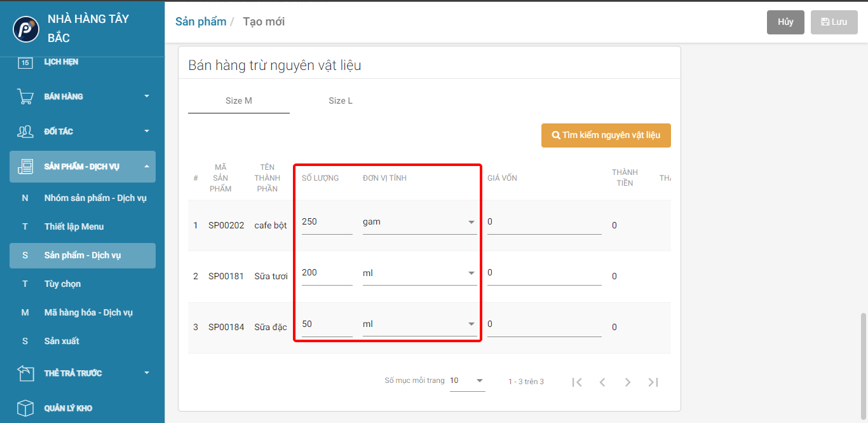Switch to the Size L tab
Viewport: 868px width, 423px height.
pos(341,101)
